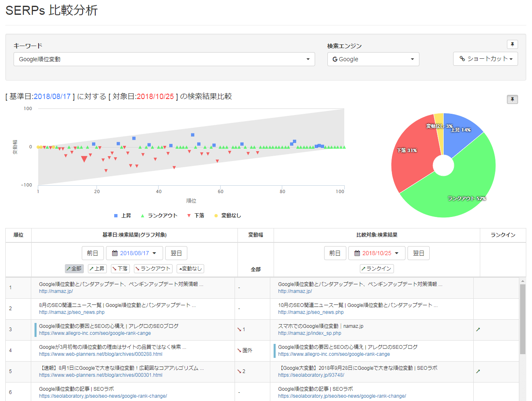Click the 2018/10/25 target date in heading

coord(155,97)
